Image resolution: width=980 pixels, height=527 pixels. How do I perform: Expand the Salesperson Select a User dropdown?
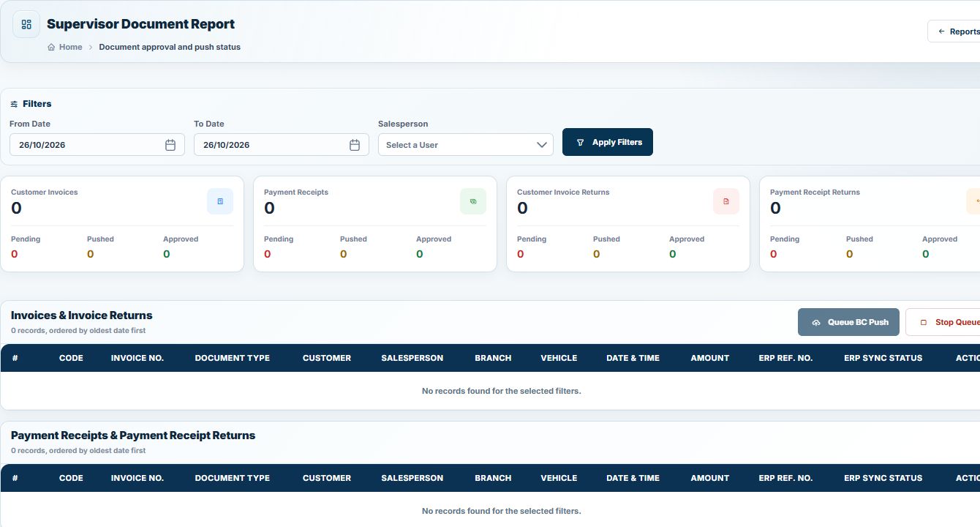pos(465,145)
